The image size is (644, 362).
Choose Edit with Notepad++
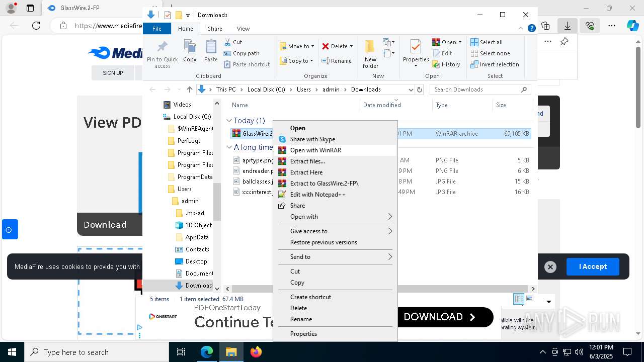(x=335, y=195)
